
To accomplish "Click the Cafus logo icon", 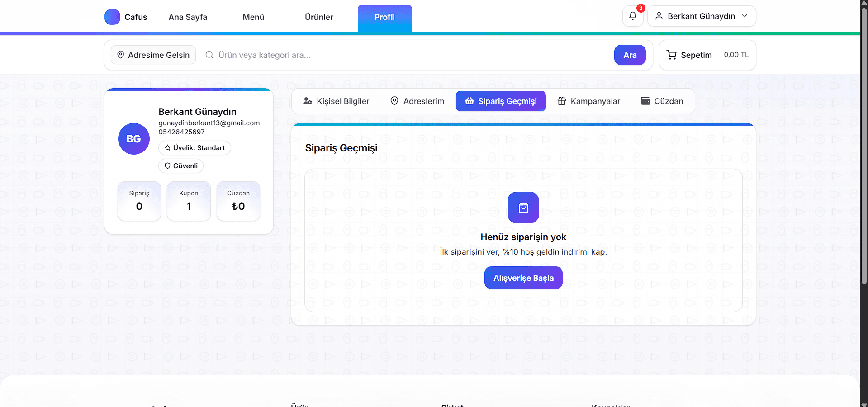I will click(112, 17).
